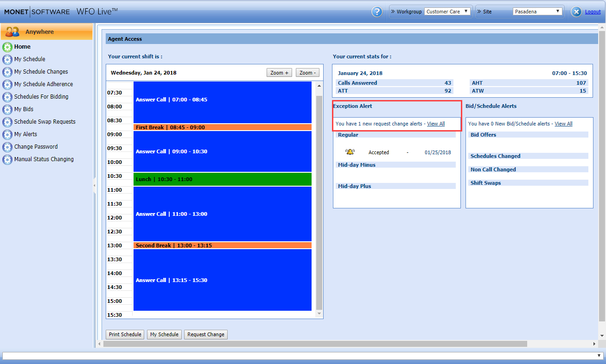Click the help question mark icon

pos(377,12)
